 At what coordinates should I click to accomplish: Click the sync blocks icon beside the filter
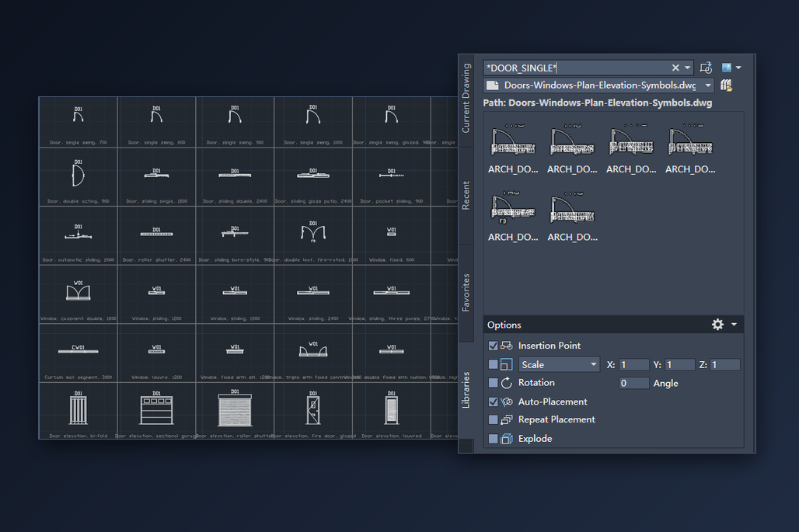(x=706, y=68)
